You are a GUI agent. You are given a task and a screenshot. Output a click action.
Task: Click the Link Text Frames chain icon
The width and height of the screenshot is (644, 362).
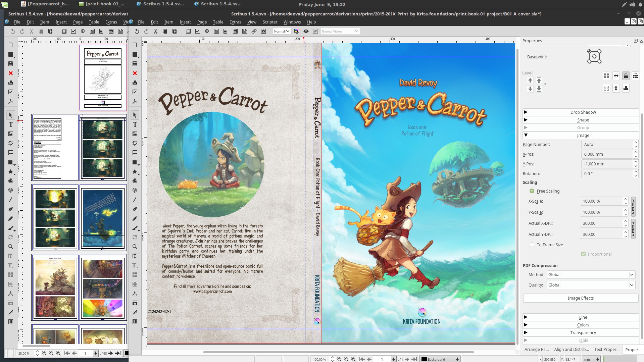(254, 31)
